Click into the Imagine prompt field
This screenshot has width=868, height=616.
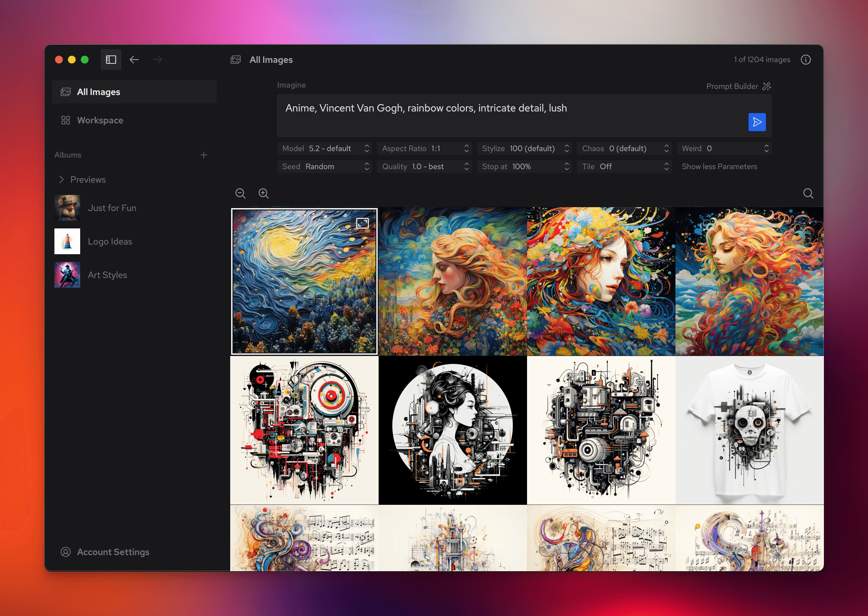tap(524, 116)
